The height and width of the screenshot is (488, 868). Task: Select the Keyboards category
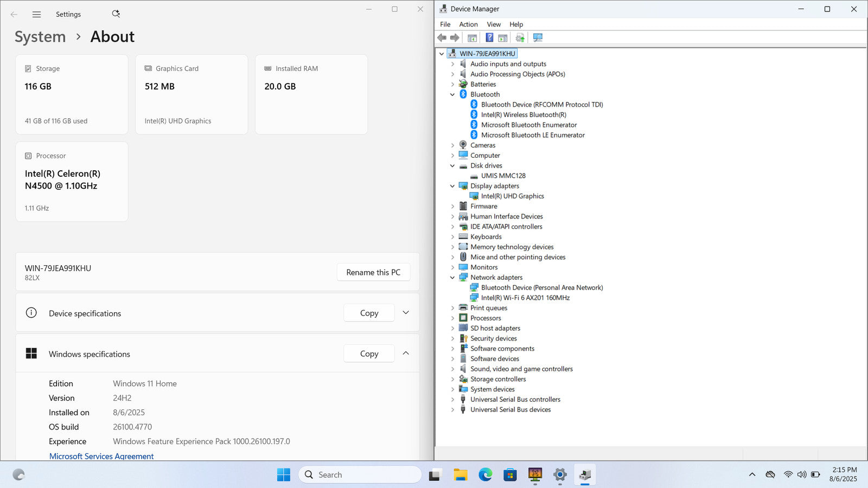[486, 237]
